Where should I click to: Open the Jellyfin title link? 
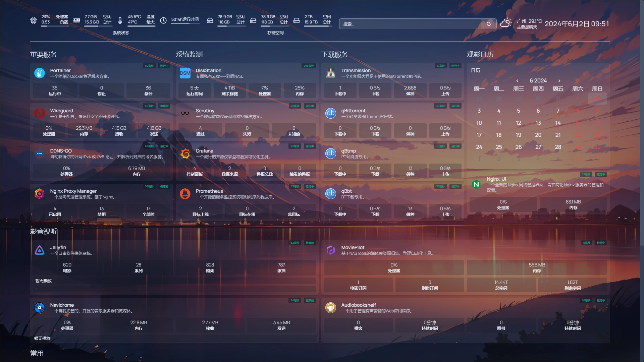(x=58, y=247)
